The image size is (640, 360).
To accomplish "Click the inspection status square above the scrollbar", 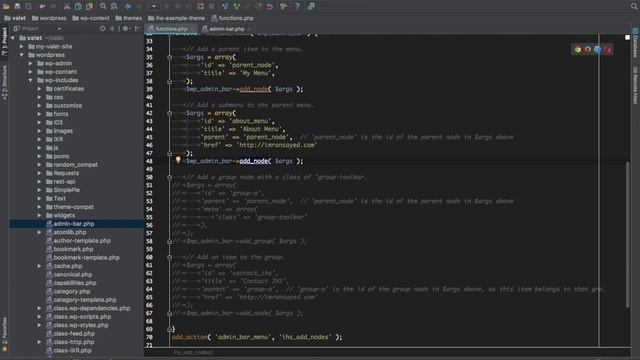I will 627,38.
